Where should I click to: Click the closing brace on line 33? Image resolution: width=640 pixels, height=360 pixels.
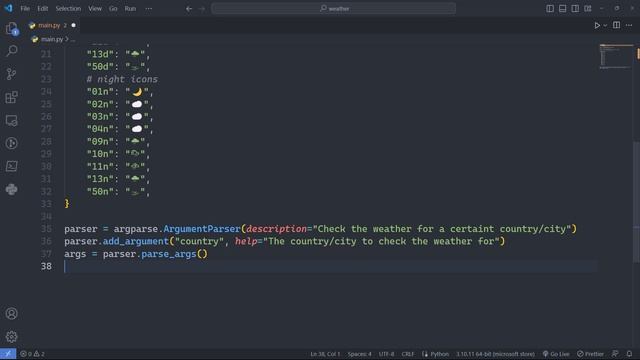click(67, 204)
